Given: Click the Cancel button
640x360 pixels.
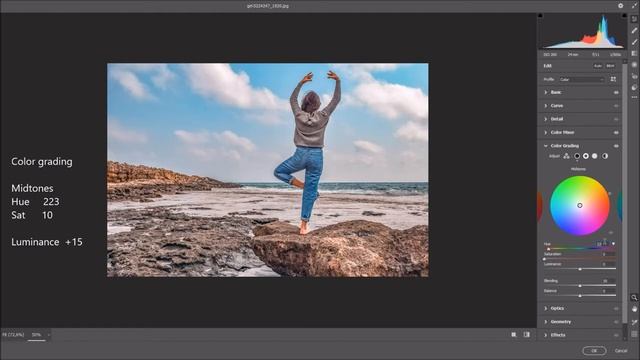Looking at the screenshot, I should (x=621, y=351).
